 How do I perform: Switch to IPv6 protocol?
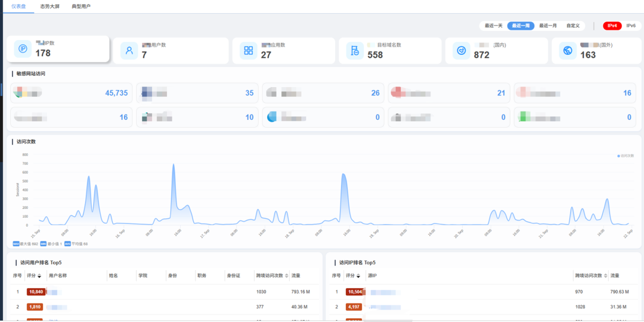(631, 26)
